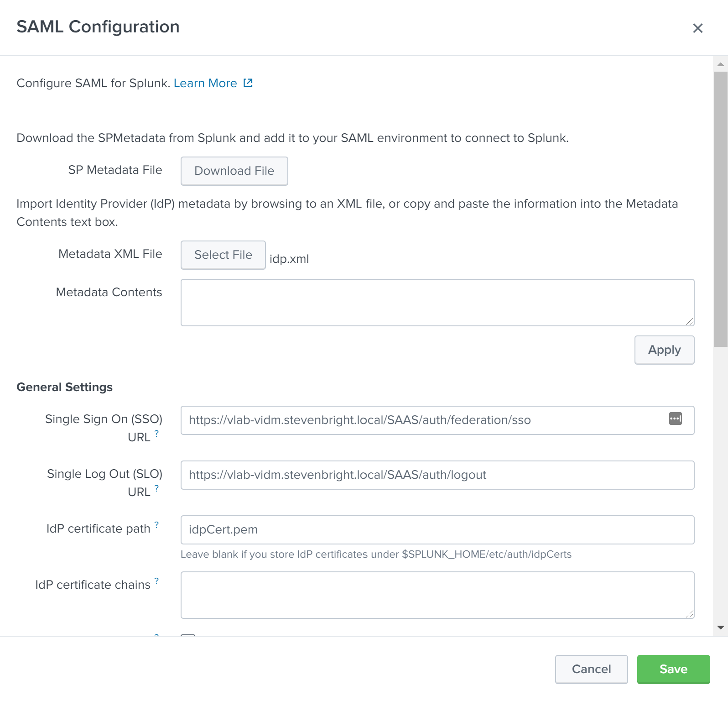Open help tooltip for SLO URL
Screen dimensions: 728x701
point(156,488)
